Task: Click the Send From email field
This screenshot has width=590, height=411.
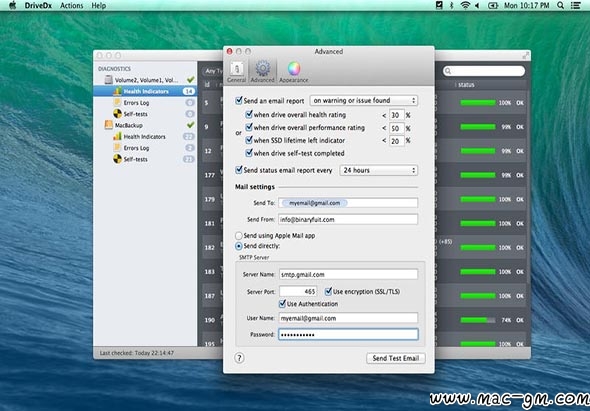Action: click(x=348, y=219)
